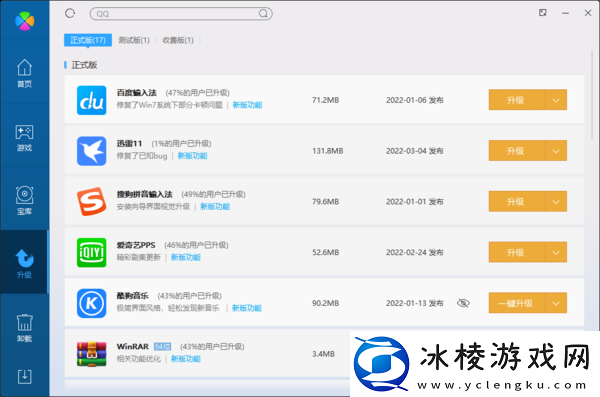Expand dropdown arrow next to 酷狗音乐 一键升级
600x397 pixels.
tap(556, 303)
